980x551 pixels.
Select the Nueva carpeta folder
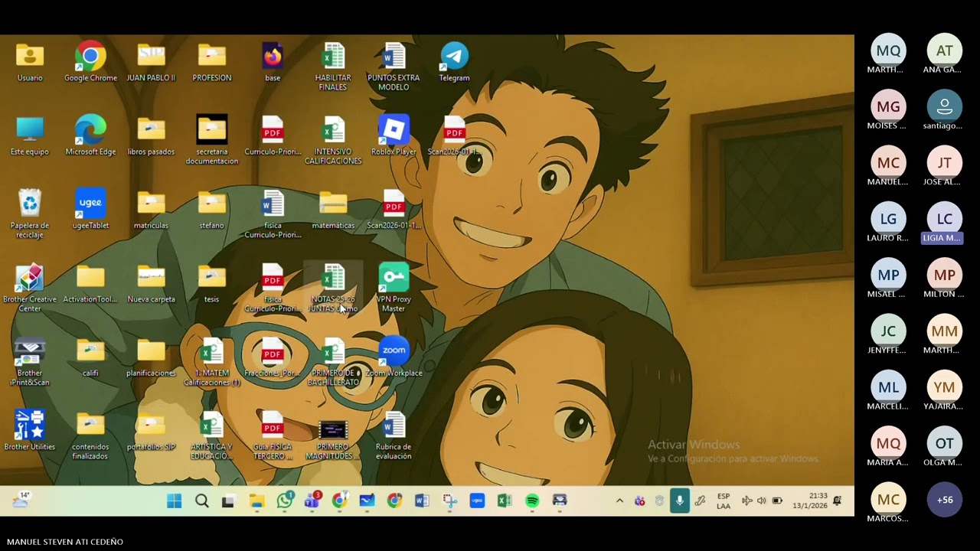coord(151,283)
